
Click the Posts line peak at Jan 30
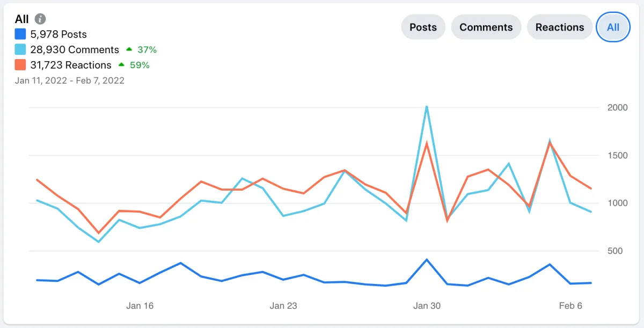coord(427,260)
